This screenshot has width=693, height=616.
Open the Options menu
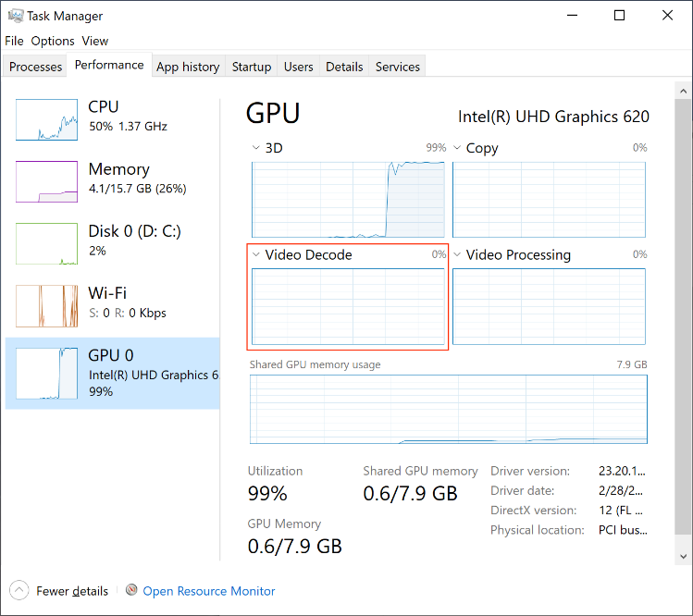tap(53, 41)
